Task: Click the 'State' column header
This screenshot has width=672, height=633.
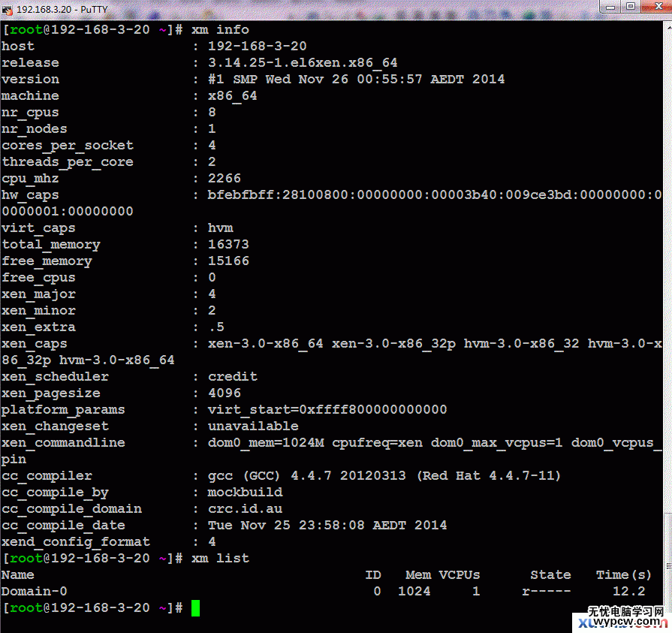Action: coord(550,574)
